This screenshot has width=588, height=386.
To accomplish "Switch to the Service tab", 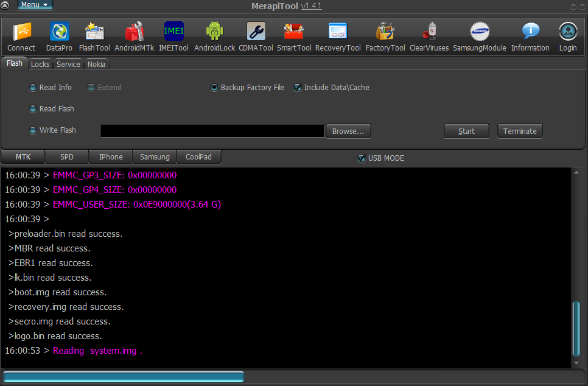I will click(x=68, y=64).
